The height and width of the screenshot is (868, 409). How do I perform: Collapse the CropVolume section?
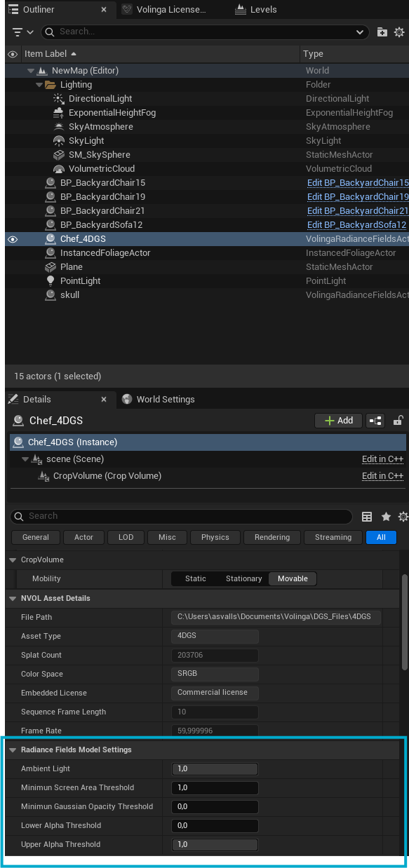(x=13, y=560)
